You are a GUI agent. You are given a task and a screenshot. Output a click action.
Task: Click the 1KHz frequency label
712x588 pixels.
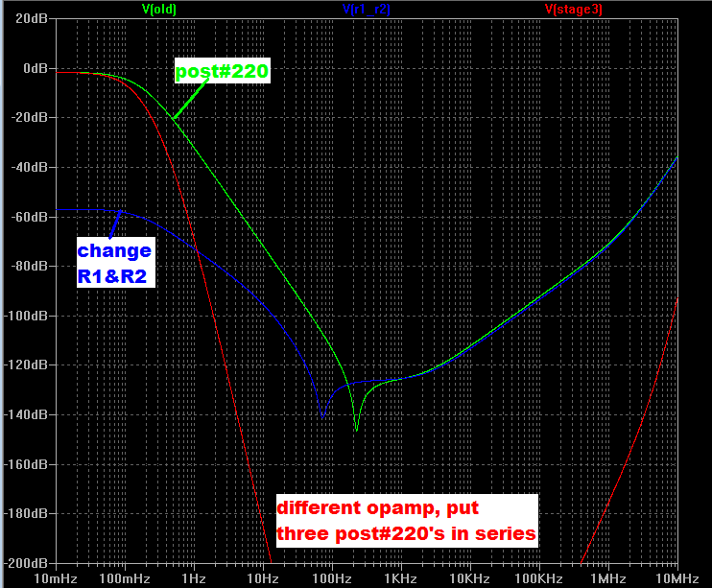coord(400,579)
